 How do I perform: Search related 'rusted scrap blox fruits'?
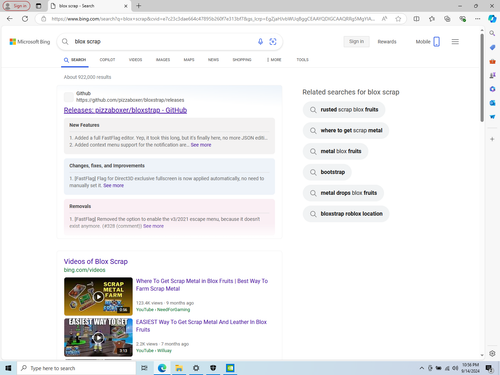point(344,110)
